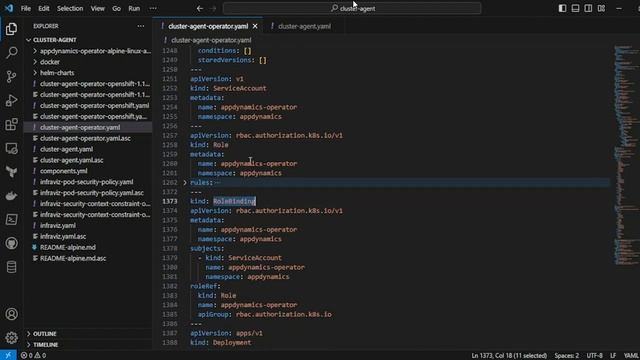Change indentation via Spaces: 2

[566, 356]
